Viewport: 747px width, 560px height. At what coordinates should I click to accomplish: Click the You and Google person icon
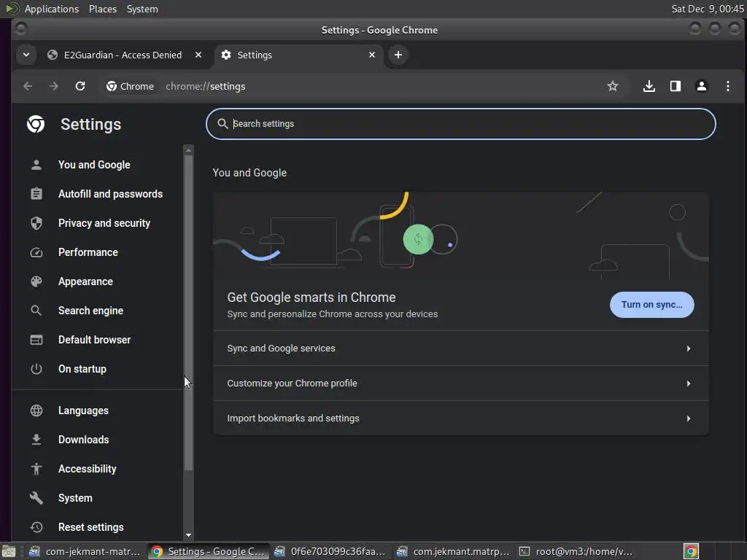36,165
